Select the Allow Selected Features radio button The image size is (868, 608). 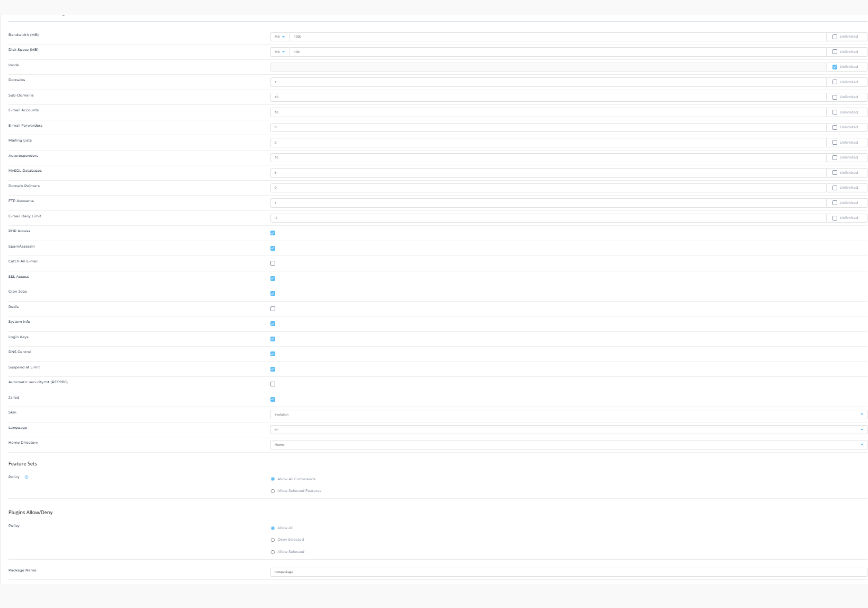pyautogui.click(x=273, y=491)
